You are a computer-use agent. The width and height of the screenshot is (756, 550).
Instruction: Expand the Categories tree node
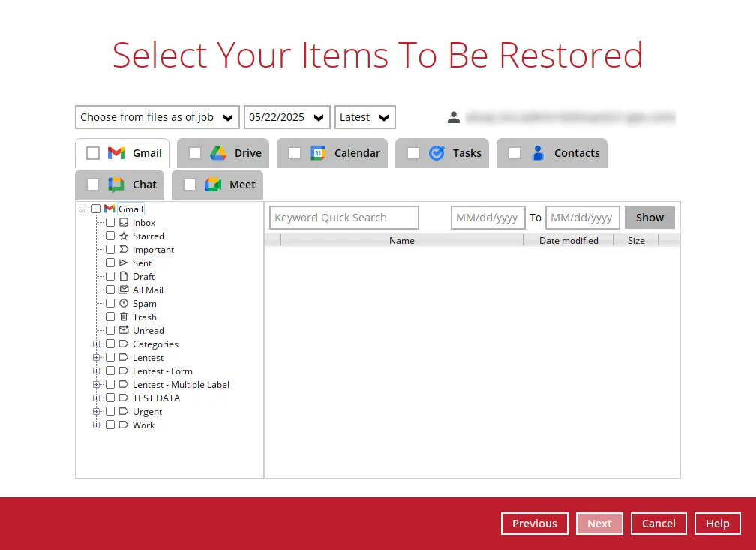(x=97, y=344)
